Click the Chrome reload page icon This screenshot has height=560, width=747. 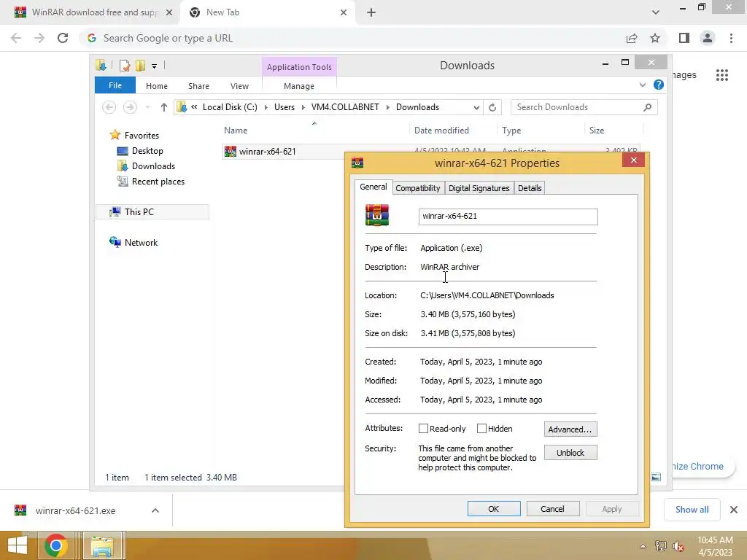tap(63, 38)
